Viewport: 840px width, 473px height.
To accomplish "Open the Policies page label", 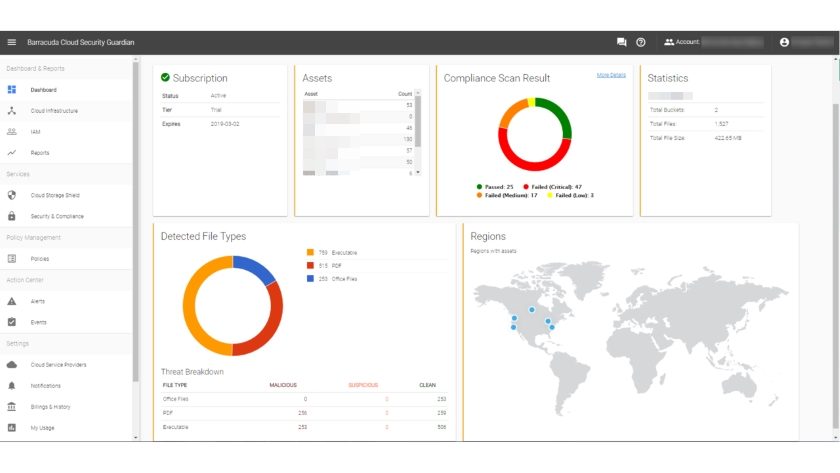I will point(40,259).
